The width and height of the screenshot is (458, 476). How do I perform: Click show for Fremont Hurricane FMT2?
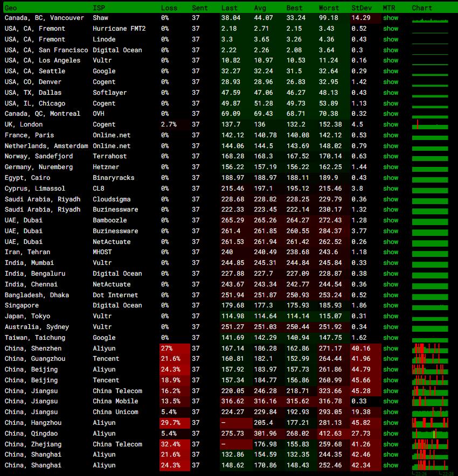391,29
